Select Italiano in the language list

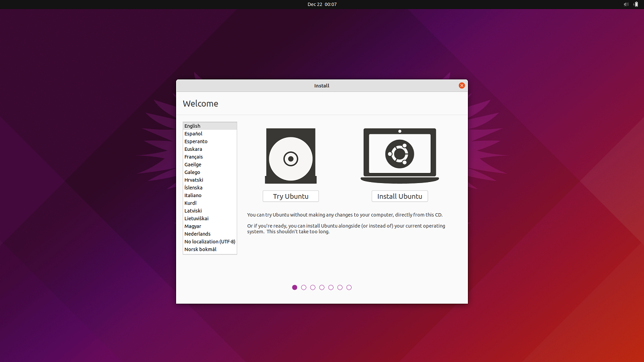coord(210,195)
